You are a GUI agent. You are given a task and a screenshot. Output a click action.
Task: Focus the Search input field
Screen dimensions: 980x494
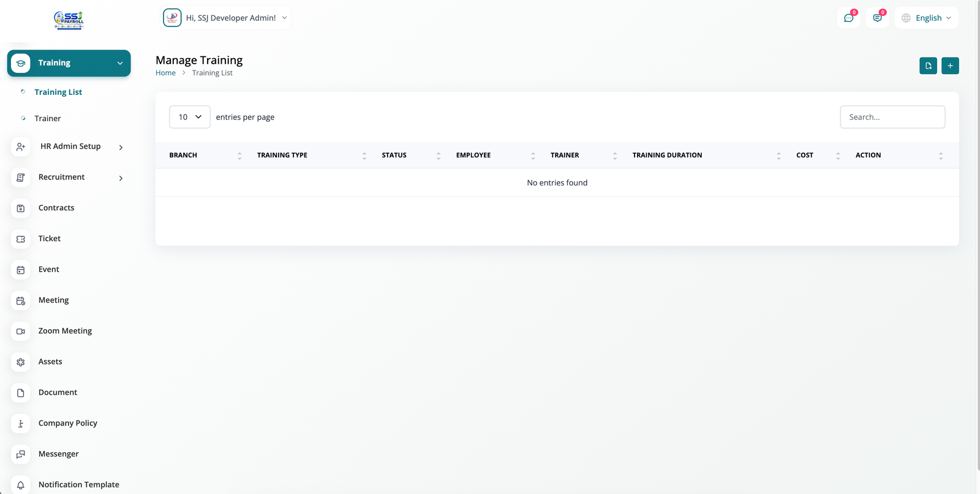[x=892, y=117]
